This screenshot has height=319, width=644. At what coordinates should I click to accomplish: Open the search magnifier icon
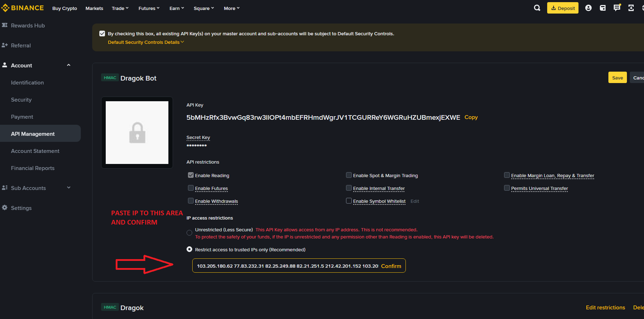point(537,8)
